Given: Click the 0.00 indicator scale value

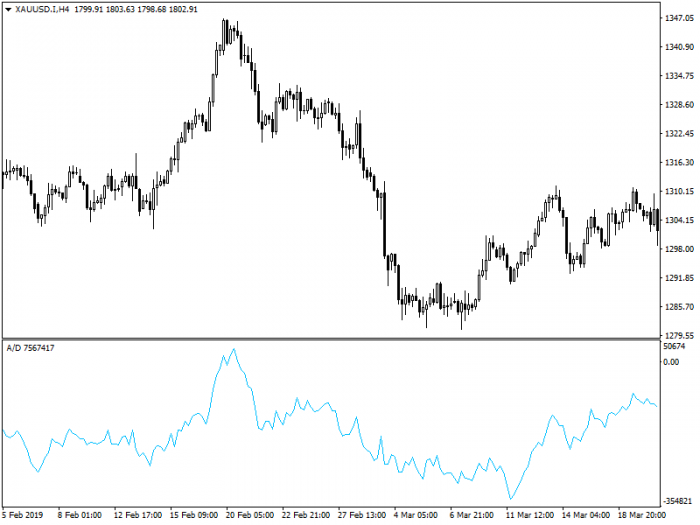Looking at the screenshot, I should [x=671, y=362].
